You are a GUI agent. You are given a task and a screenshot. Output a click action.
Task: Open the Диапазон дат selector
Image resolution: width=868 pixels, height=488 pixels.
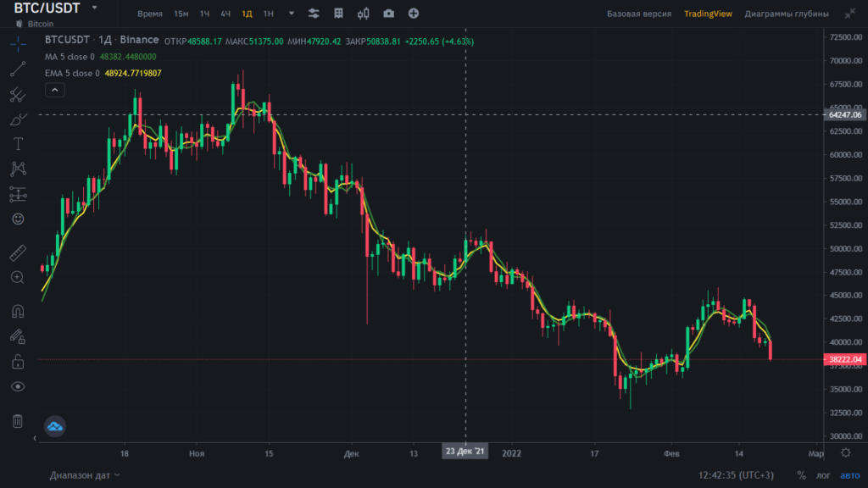pyautogui.click(x=85, y=475)
